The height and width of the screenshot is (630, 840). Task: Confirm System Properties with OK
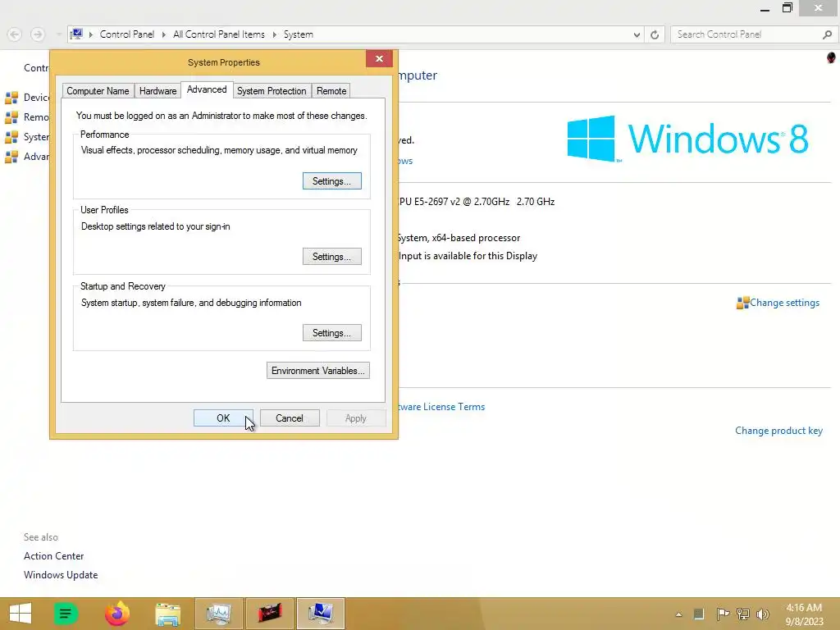point(223,418)
